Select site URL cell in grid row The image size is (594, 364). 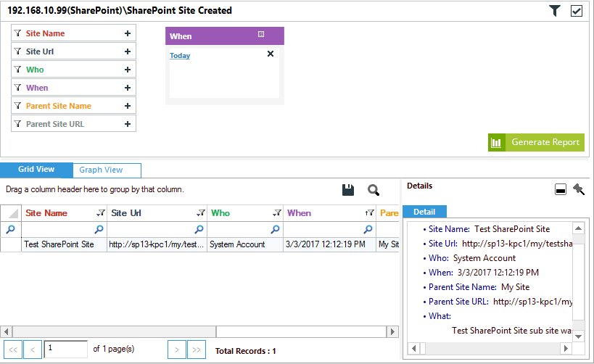(x=157, y=244)
